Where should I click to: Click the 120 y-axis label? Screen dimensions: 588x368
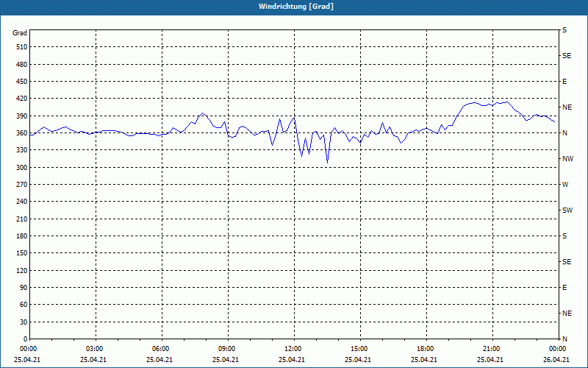(x=22, y=270)
